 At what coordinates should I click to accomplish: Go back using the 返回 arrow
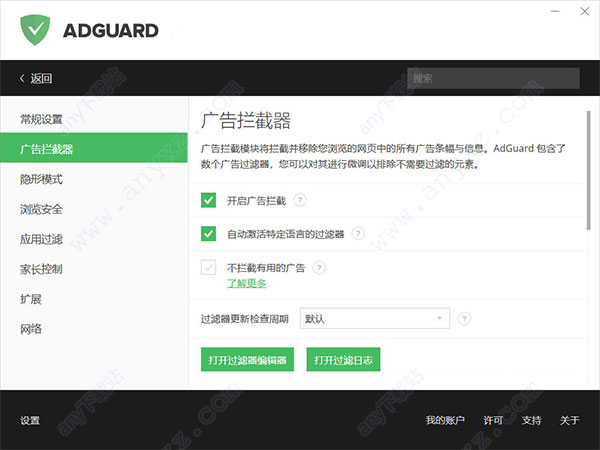(36, 78)
